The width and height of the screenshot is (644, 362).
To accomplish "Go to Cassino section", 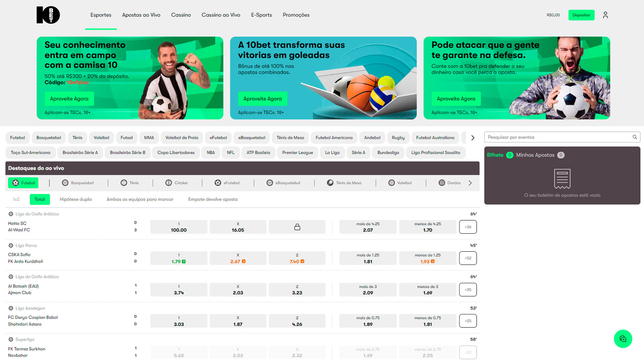I will pyautogui.click(x=181, y=15).
